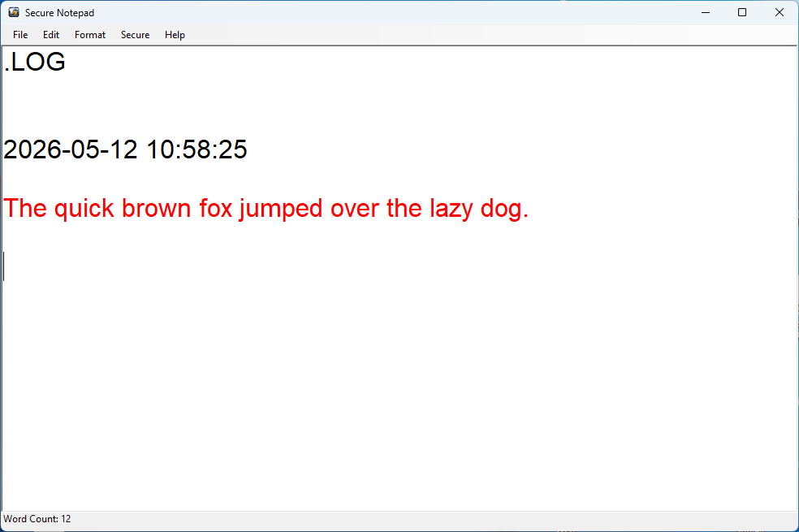Screen dimensions: 799x532
Task: Open the Format menu
Action: pyautogui.click(x=90, y=35)
